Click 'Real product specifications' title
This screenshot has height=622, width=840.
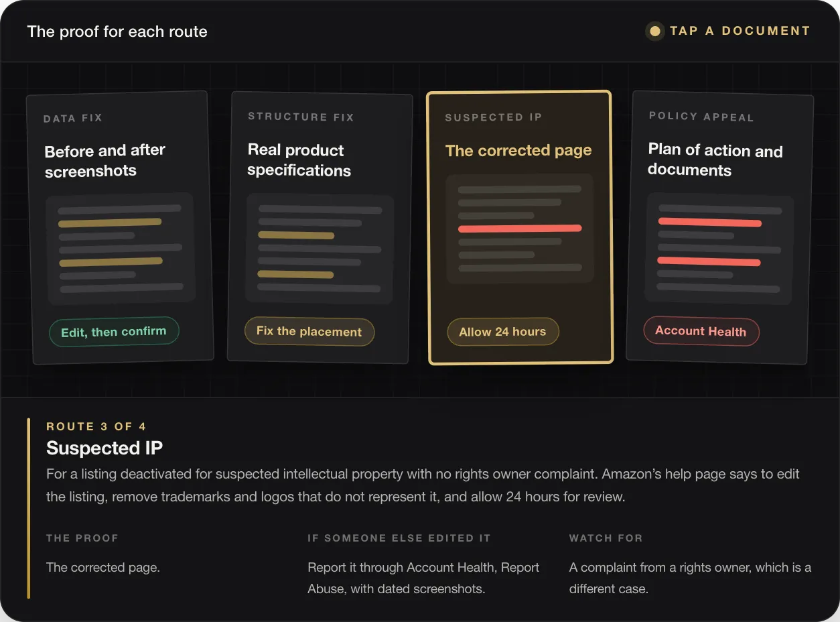299,160
